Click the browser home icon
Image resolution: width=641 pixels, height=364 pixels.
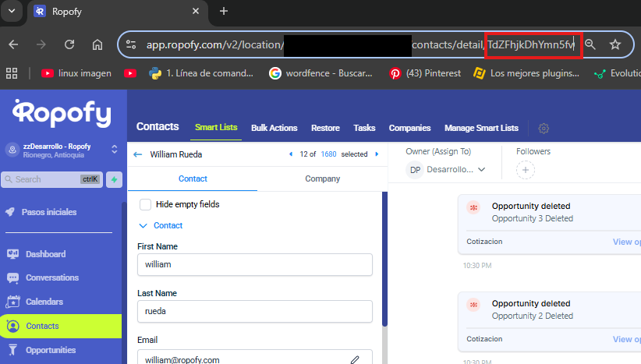[x=97, y=44]
